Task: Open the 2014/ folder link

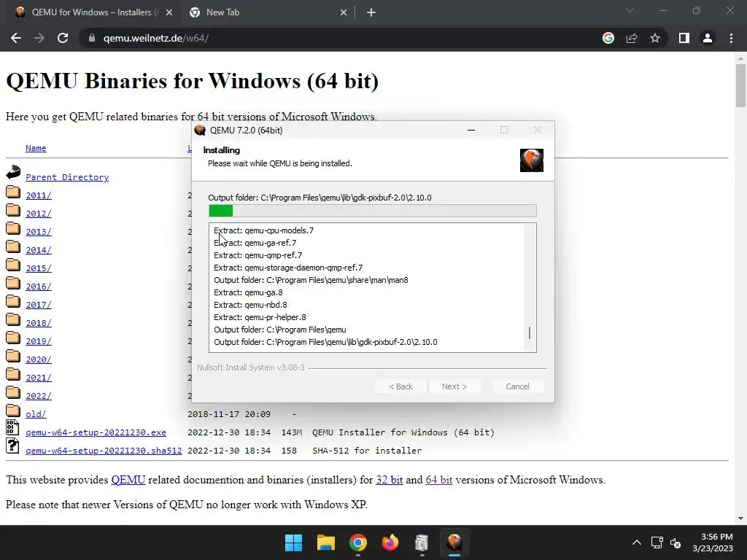Action: pos(39,250)
